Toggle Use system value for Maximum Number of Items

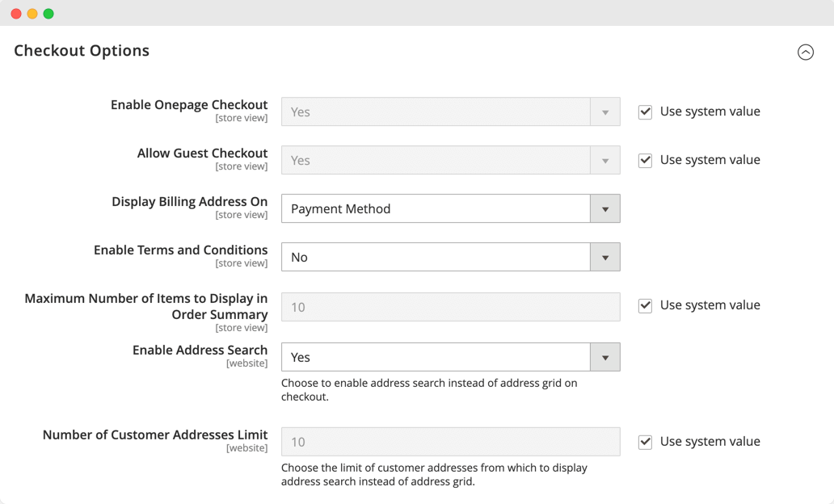click(645, 305)
